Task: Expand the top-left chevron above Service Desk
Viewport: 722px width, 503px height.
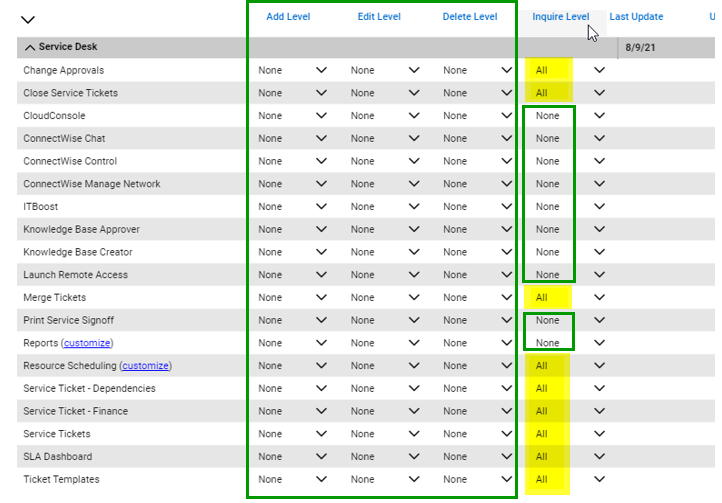Action: [27, 19]
